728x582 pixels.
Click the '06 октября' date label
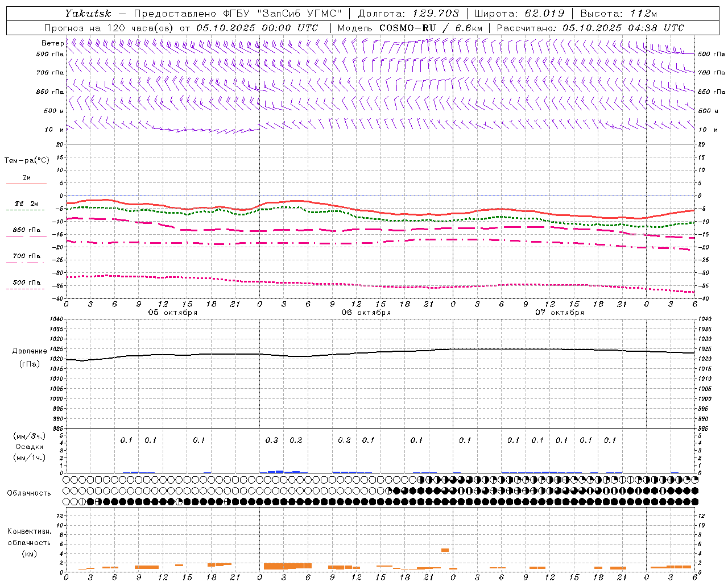pyautogui.click(x=366, y=313)
